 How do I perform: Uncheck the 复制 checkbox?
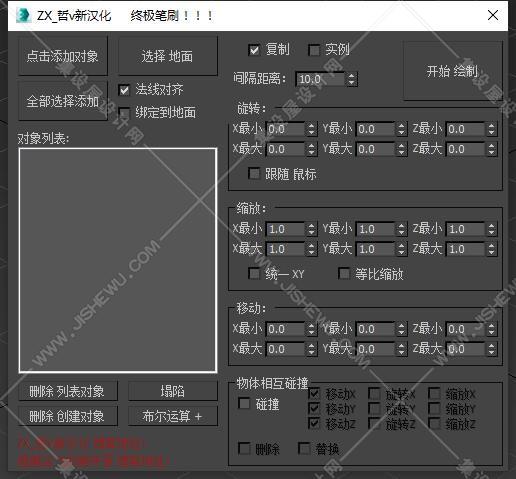click(x=254, y=50)
